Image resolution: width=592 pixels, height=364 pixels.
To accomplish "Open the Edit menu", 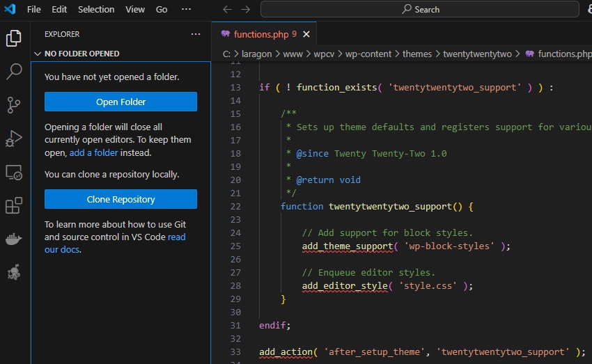I will 59,9.
